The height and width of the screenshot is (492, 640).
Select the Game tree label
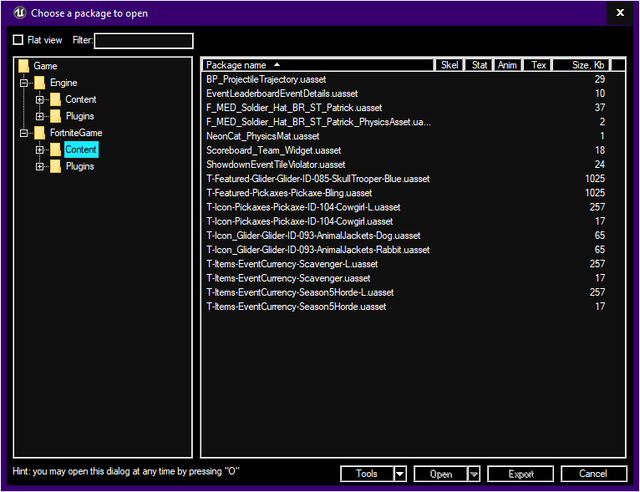[45, 66]
